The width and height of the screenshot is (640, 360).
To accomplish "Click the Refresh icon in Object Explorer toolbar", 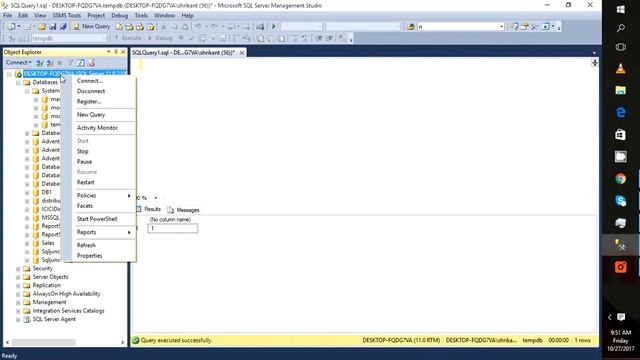I will point(81,63).
